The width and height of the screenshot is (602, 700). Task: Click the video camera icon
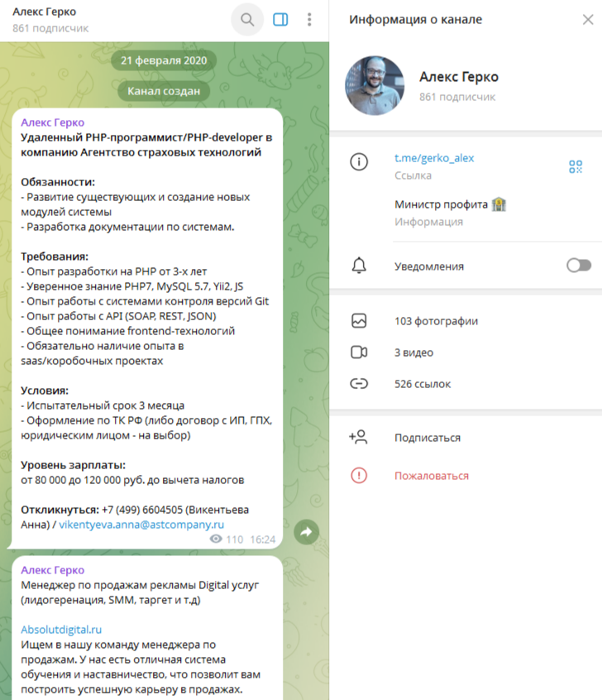click(359, 352)
